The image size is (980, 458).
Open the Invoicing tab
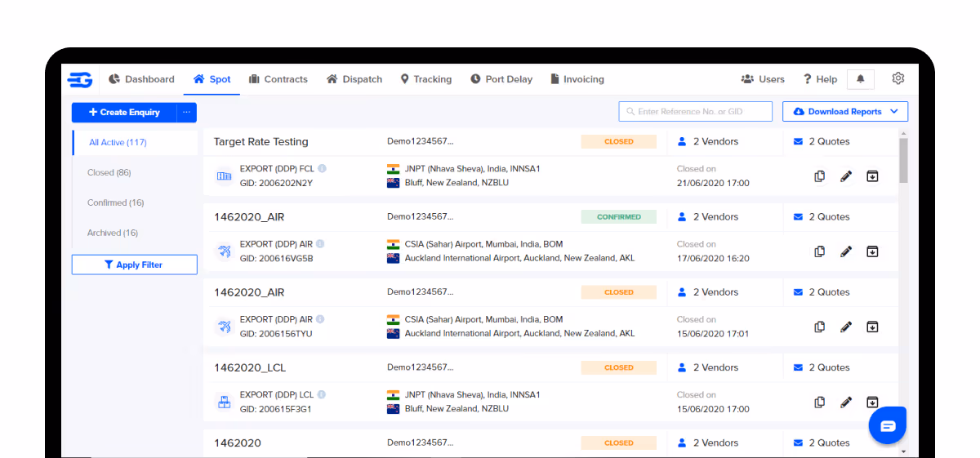pyautogui.click(x=577, y=79)
